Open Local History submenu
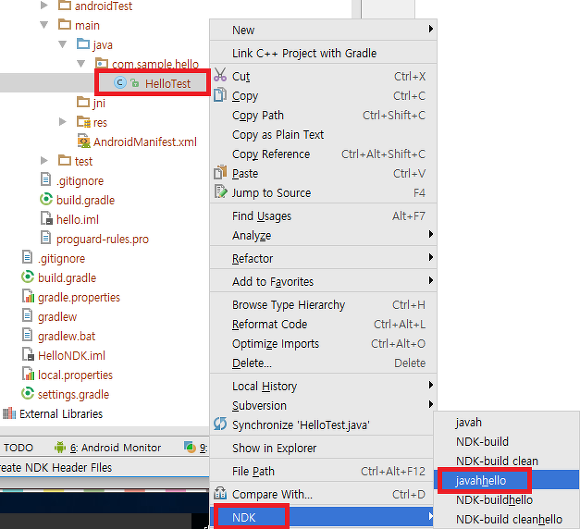 tap(323, 386)
